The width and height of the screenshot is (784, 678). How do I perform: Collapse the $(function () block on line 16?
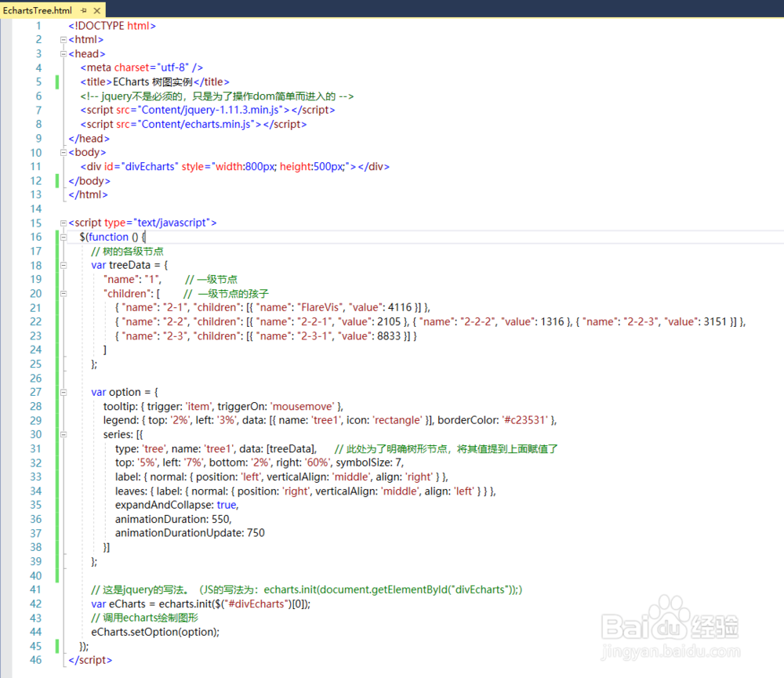pyautogui.click(x=64, y=237)
